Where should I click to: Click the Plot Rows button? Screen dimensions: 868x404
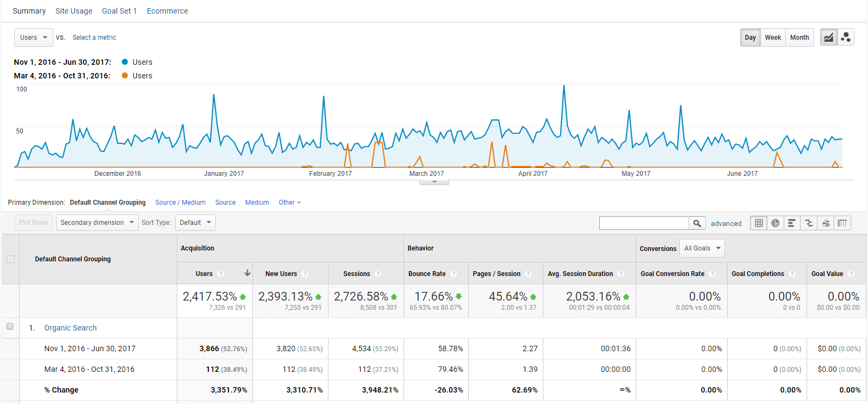(34, 223)
